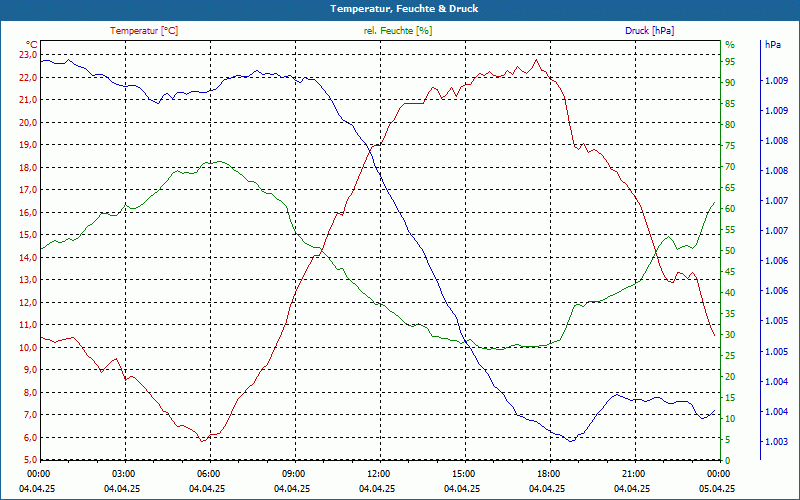Click the "19,0" temperature axis value

click(x=29, y=145)
